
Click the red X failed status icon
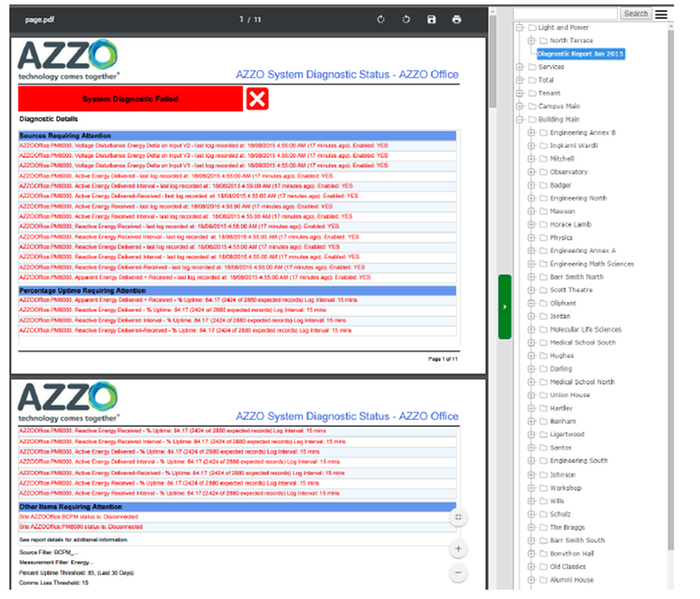click(257, 99)
